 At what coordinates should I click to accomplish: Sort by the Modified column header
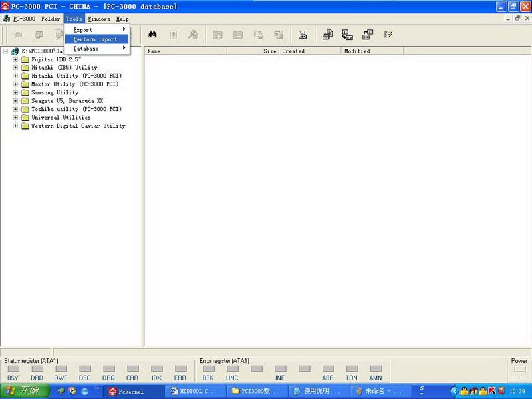372,51
